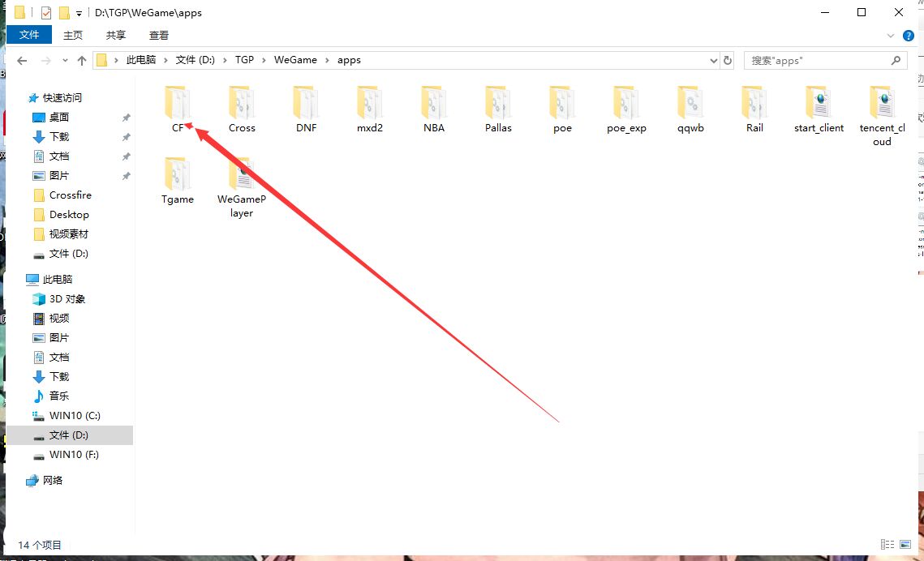Open the Cross folder
Image resolution: width=924 pixels, height=561 pixels.
[242, 109]
